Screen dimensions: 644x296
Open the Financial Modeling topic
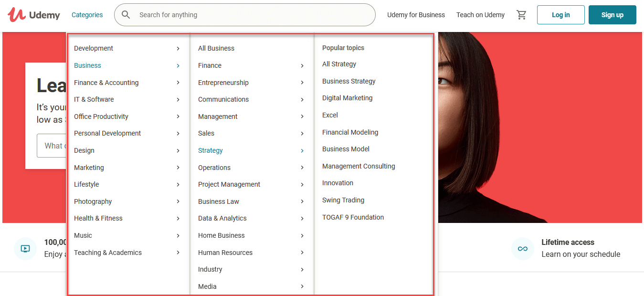(350, 132)
